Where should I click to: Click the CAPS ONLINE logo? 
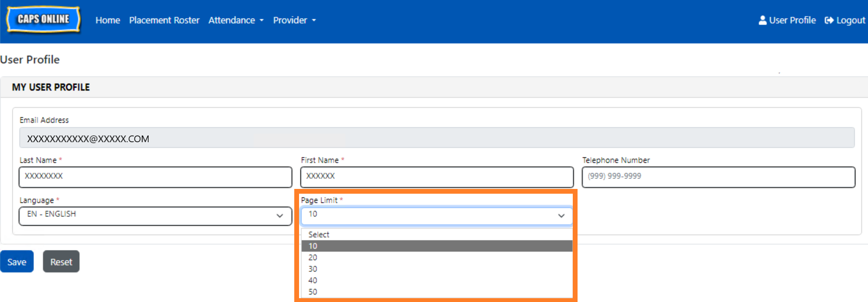43,20
